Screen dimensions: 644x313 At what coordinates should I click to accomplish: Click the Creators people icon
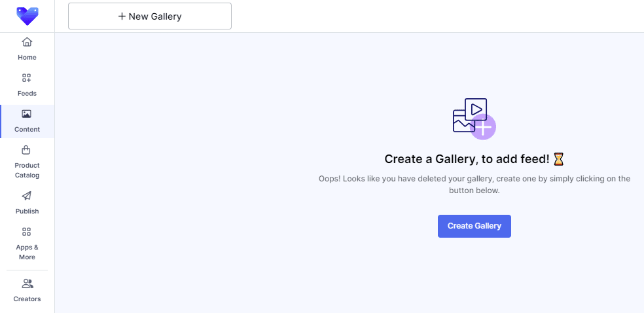click(x=27, y=284)
